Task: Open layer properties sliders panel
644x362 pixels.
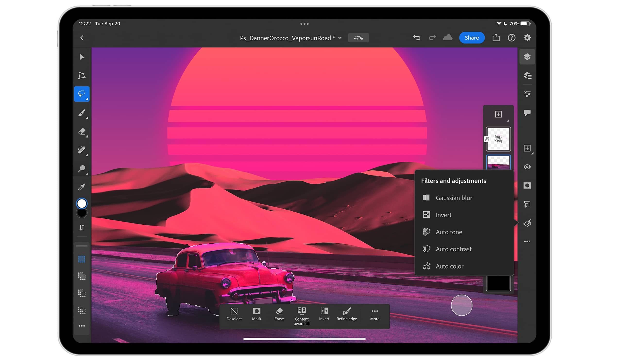Action: pyautogui.click(x=527, y=94)
